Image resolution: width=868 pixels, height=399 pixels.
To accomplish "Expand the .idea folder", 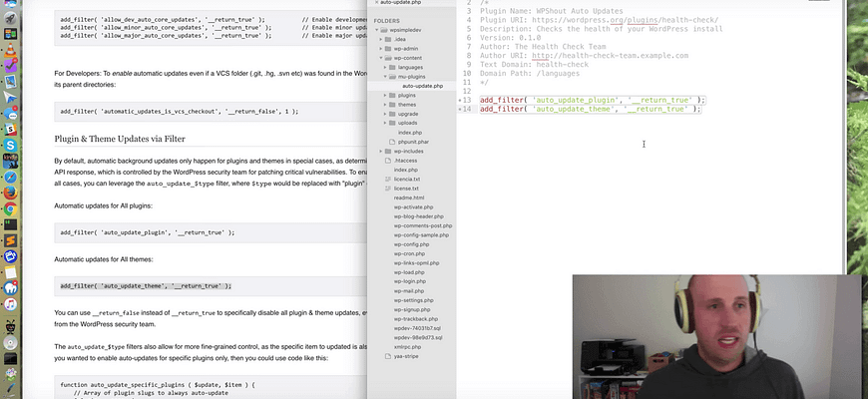I will click(381, 39).
